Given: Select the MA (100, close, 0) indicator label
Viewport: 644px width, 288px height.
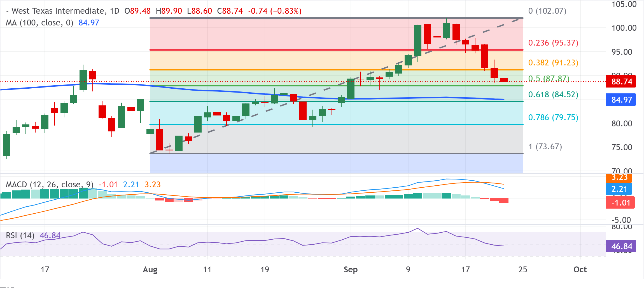Looking at the screenshot, I should [x=39, y=23].
